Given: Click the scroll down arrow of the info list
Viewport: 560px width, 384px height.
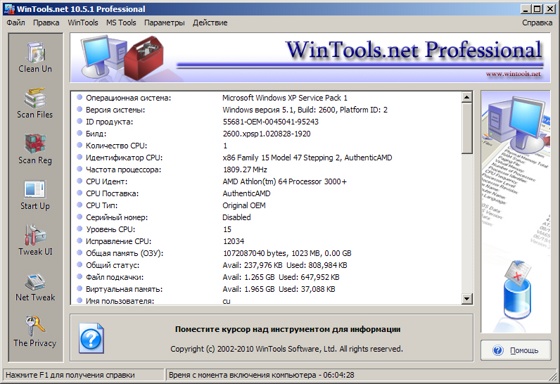Looking at the screenshot, I should [467, 298].
